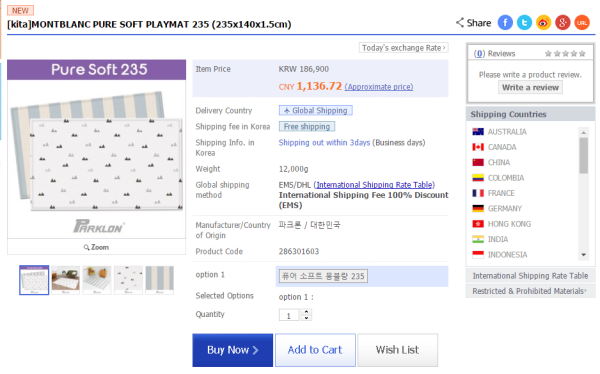The image size is (600, 374).
Task: Click the Germany flag icon
Action: pyautogui.click(x=478, y=208)
